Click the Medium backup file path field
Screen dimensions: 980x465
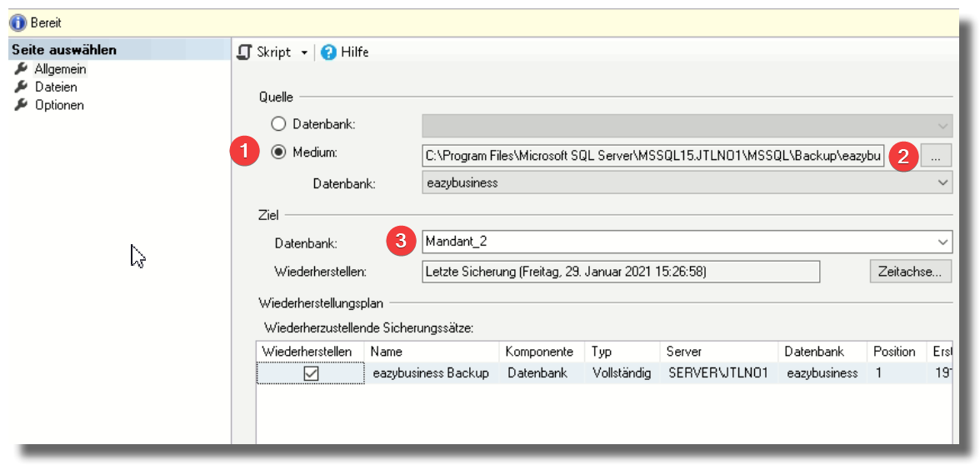652,156
